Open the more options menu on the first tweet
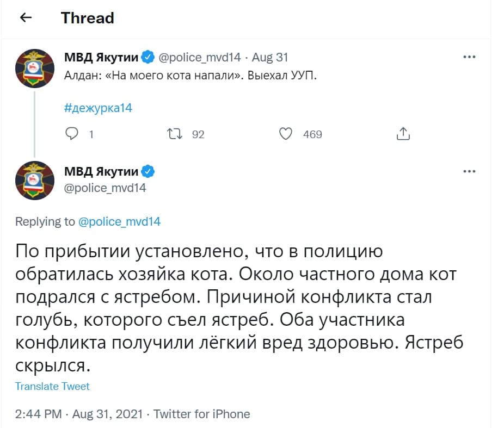 pos(469,57)
